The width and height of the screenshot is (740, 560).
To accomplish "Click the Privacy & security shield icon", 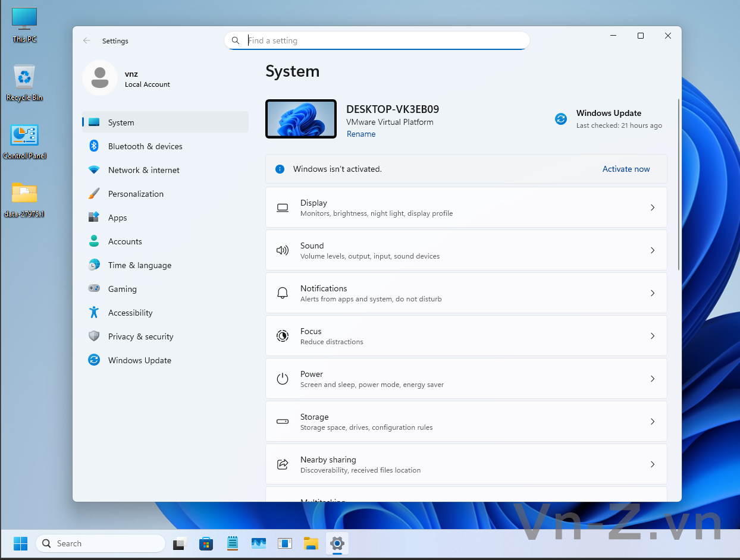I will point(94,336).
